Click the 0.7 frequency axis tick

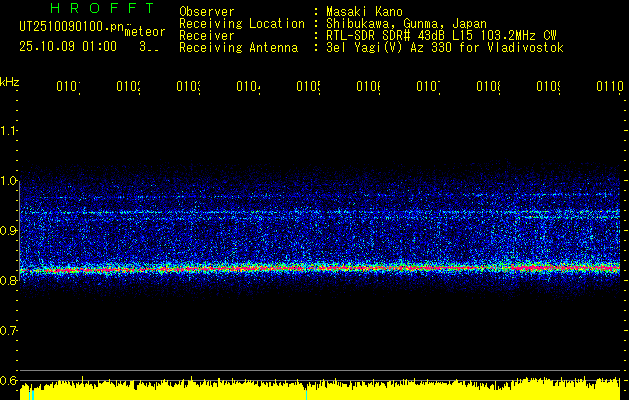click(x=10, y=330)
